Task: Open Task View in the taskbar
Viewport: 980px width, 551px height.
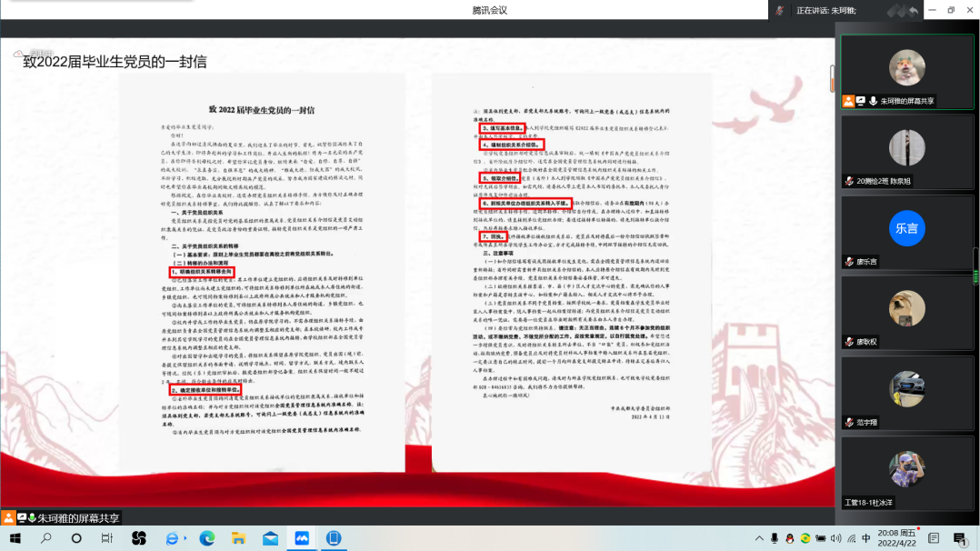Action: tap(106, 538)
